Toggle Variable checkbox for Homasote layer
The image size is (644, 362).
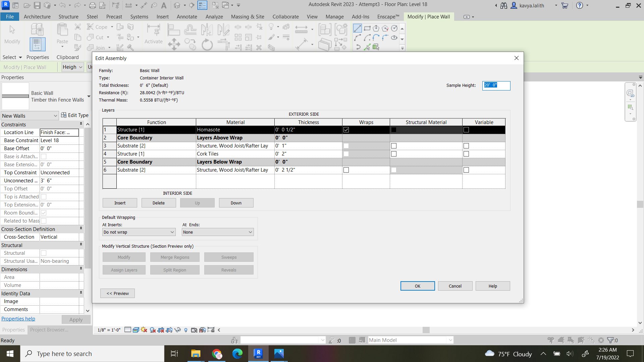[x=466, y=130]
